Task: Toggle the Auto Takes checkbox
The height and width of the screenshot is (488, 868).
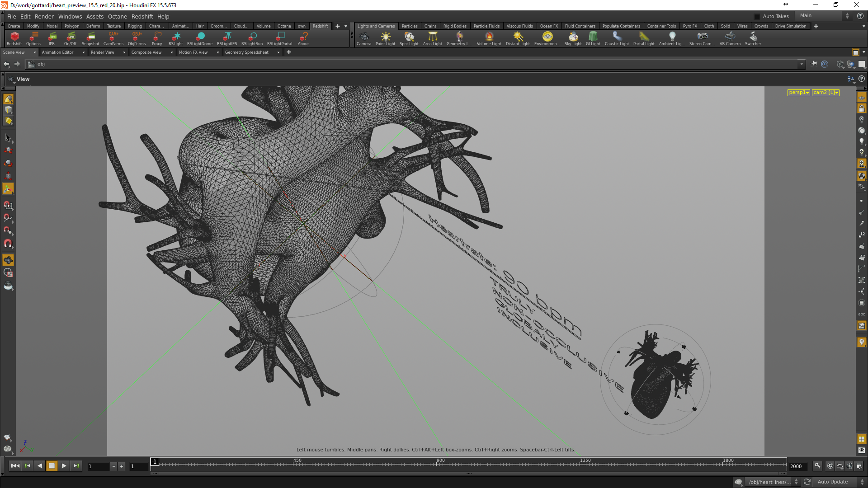Action: tap(757, 16)
